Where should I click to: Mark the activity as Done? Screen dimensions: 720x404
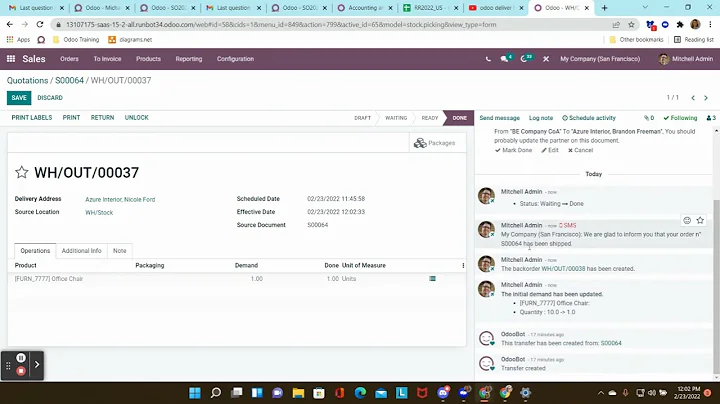[514, 150]
